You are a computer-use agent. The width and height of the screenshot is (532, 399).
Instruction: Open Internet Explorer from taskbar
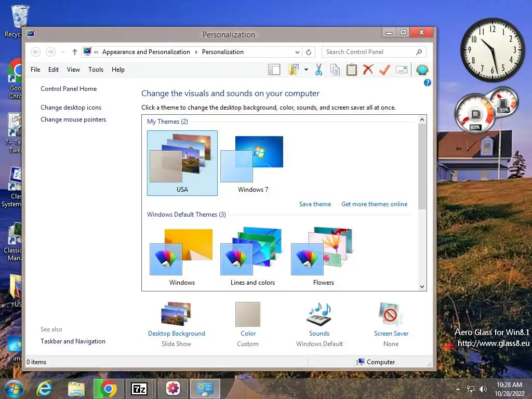tap(45, 389)
